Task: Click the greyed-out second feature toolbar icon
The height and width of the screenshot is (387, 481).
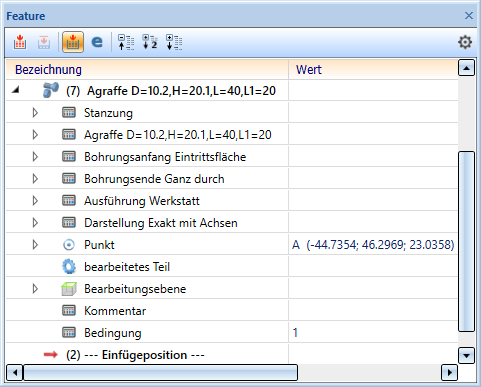Action: coord(44,42)
